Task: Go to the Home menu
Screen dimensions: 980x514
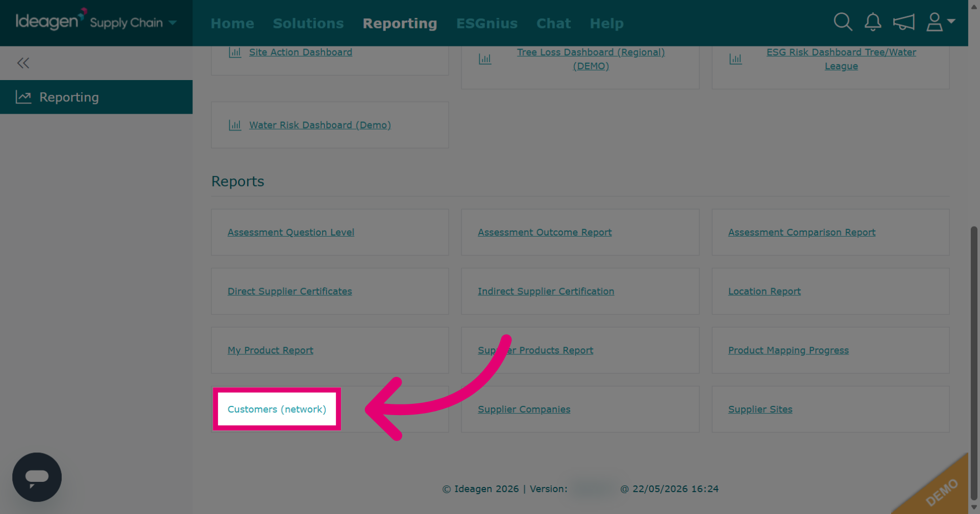Action: coord(232,23)
